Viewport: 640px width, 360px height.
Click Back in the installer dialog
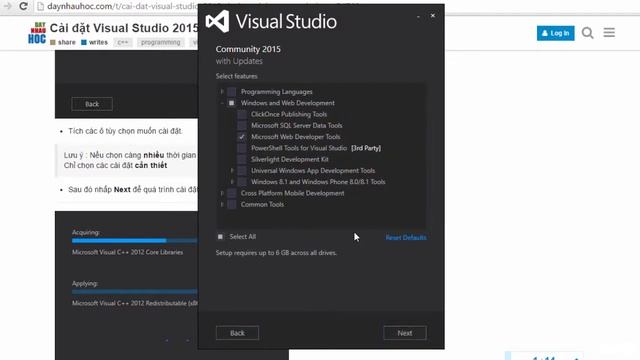click(237, 333)
